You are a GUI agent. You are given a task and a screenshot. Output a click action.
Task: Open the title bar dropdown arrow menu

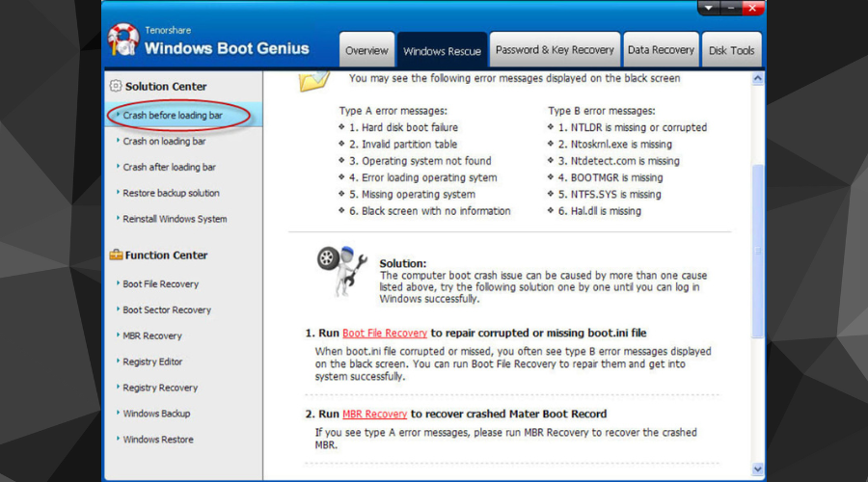tap(708, 8)
